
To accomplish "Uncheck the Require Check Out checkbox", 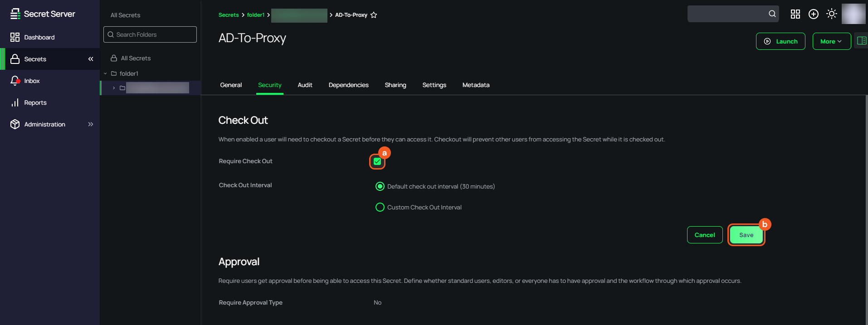I will 377,161.
